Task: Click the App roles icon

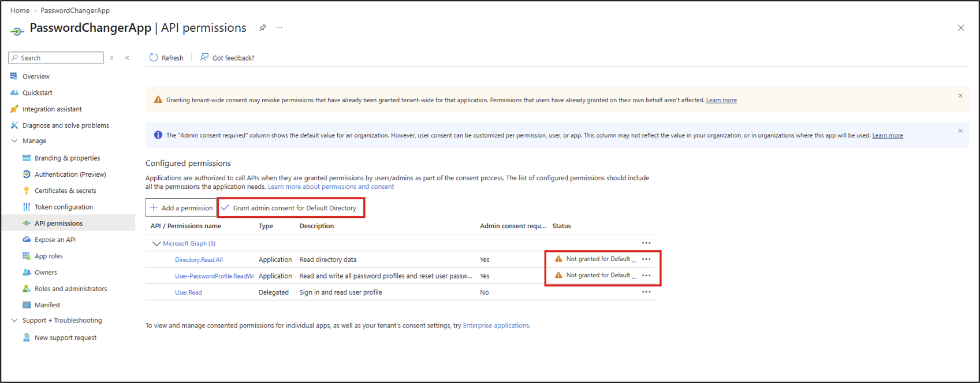Action: click(27, 256)
